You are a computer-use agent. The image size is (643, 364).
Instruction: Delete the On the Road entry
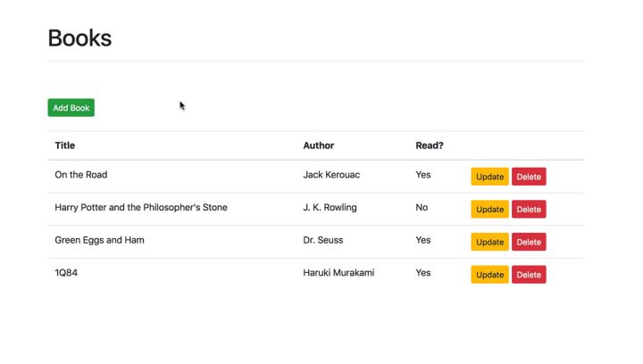point(529,177)
